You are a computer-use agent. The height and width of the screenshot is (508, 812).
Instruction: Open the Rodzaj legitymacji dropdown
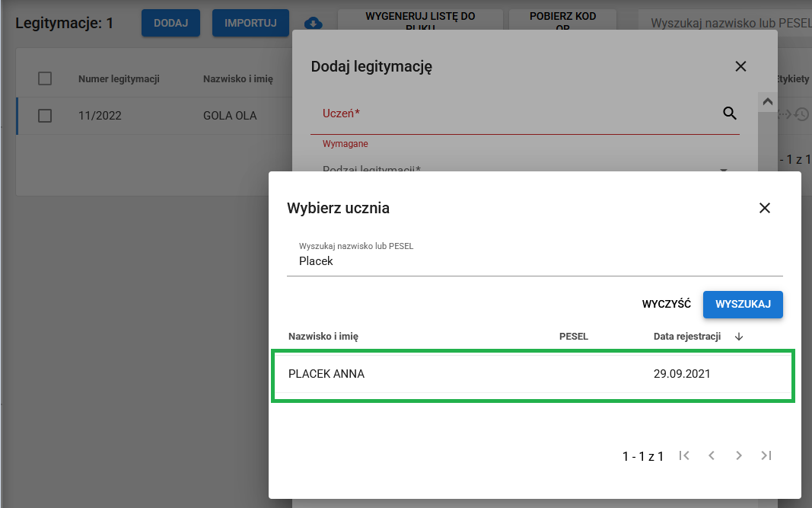pos(722,171)
